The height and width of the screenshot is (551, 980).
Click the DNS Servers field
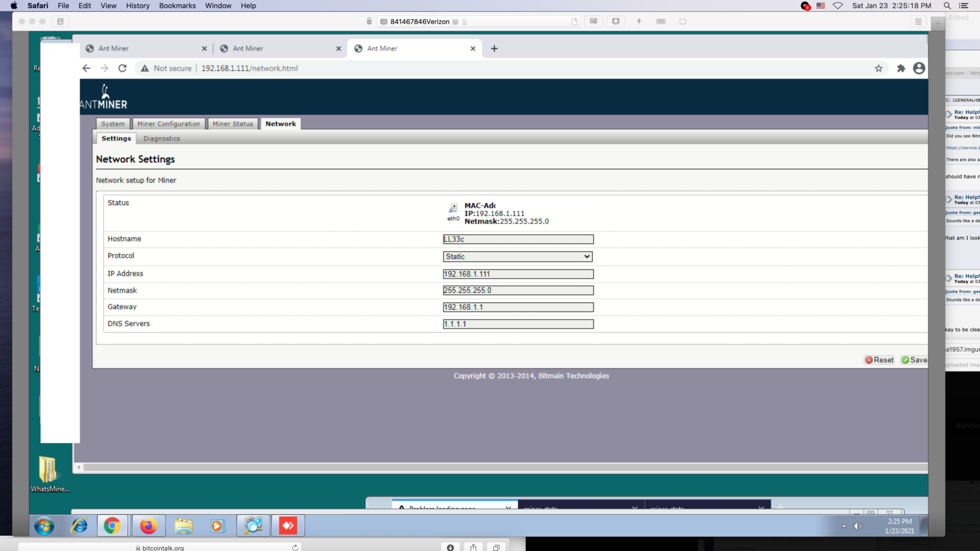[518, 324]
